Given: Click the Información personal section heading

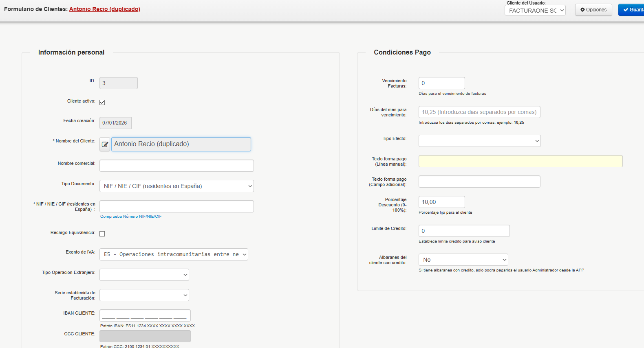Looking at the screenshot, I should [71, 52].
